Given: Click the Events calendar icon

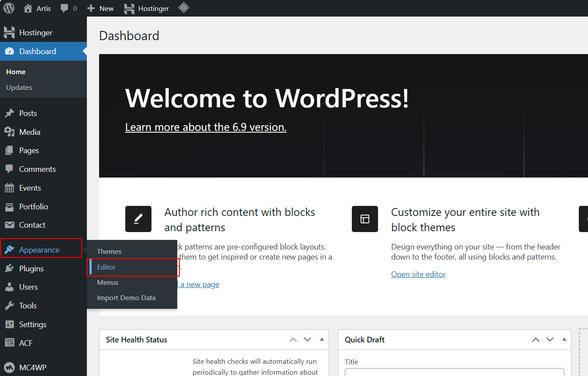Looking at the screenshot, I should pos(9,188).
